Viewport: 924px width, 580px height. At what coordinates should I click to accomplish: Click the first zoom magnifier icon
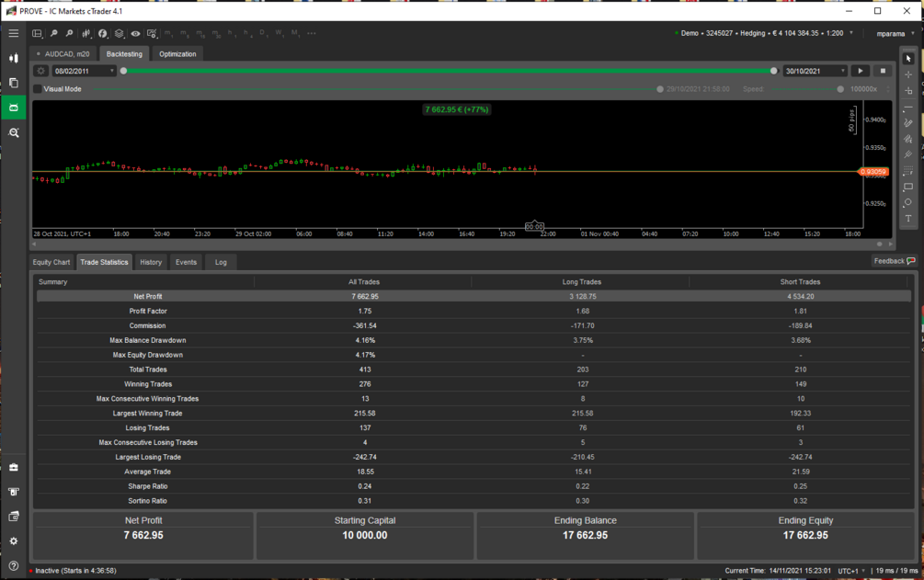(x=53, y=34)
